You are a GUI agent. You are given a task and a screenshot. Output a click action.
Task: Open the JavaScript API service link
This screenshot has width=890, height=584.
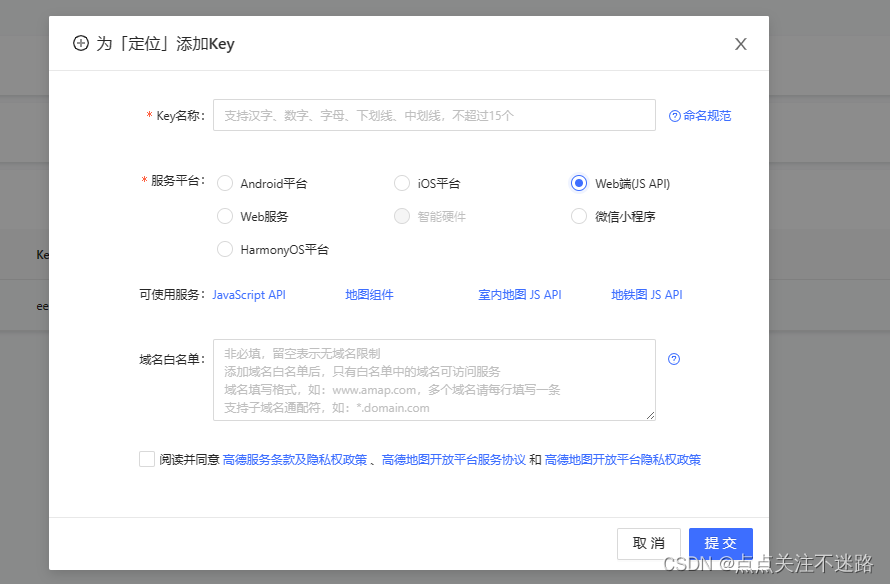tap(249, 295)
